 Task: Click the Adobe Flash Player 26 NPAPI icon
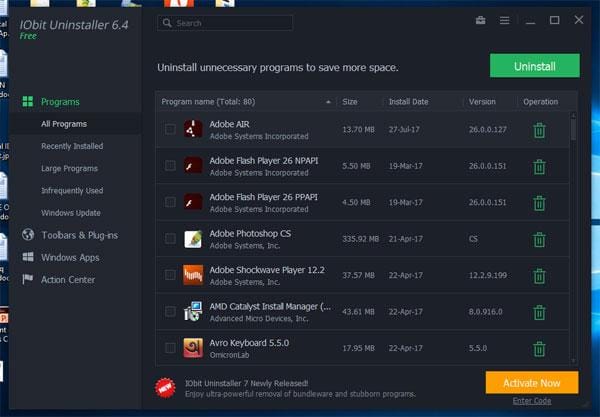pyautogui.click(x=193, y=166)
